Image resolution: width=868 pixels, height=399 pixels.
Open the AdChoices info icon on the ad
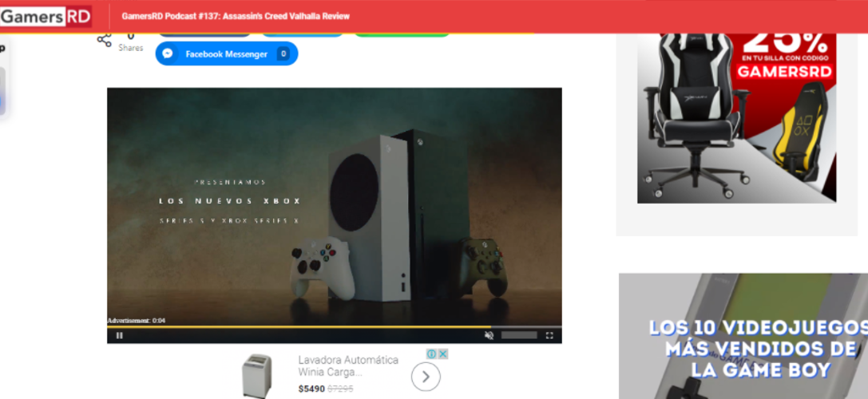point(431,354)
